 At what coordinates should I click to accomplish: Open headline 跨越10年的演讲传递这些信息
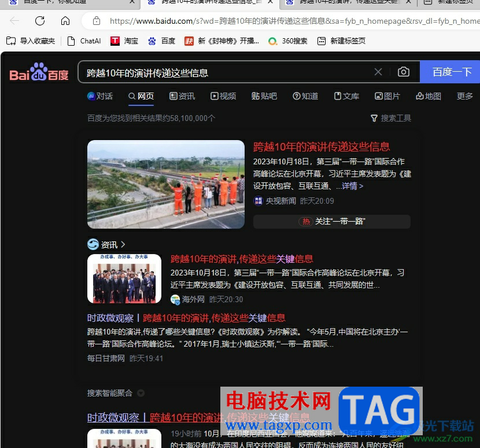coord(322,147)
